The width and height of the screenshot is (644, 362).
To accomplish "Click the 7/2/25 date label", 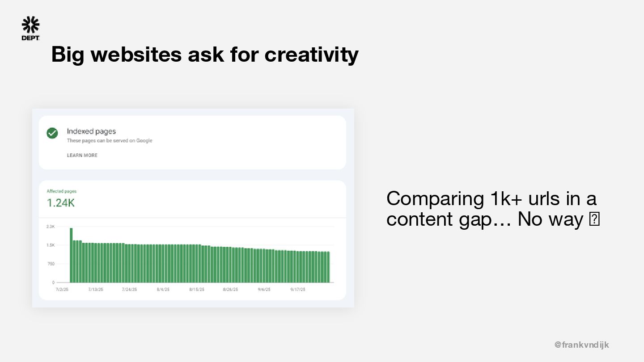I will pos(62,290).
